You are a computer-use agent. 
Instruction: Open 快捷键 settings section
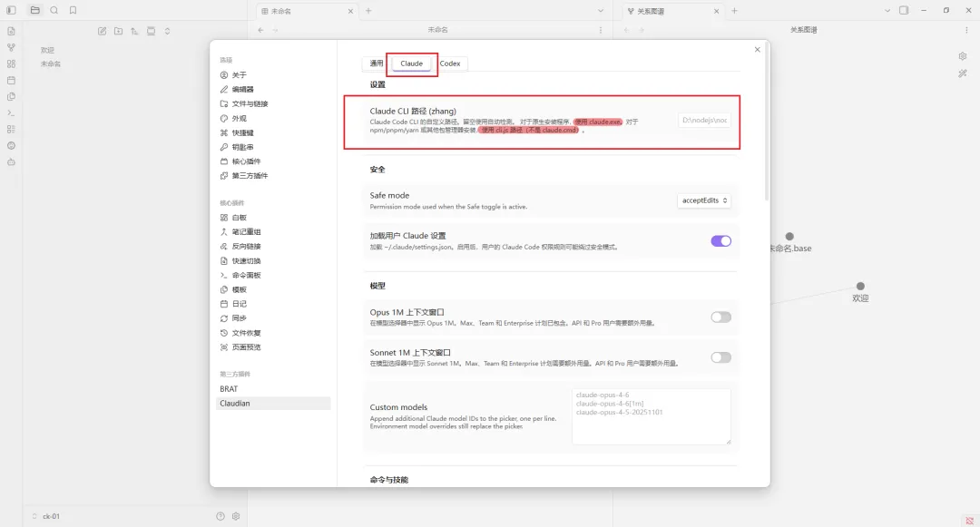272,132
